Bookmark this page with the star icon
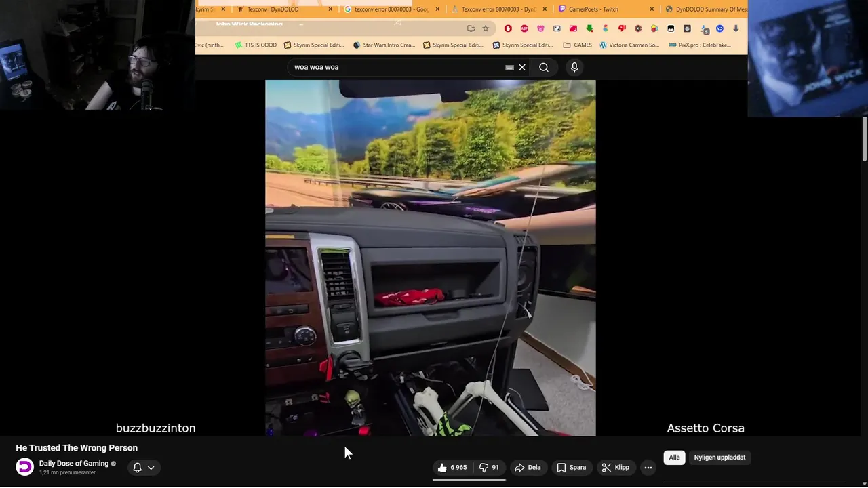Image resolution: width=868 pixels, height=488 pixels. (x=486, y=28)
